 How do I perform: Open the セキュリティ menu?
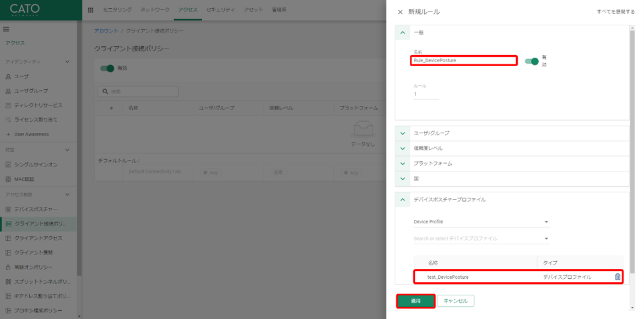pos(220,10)
